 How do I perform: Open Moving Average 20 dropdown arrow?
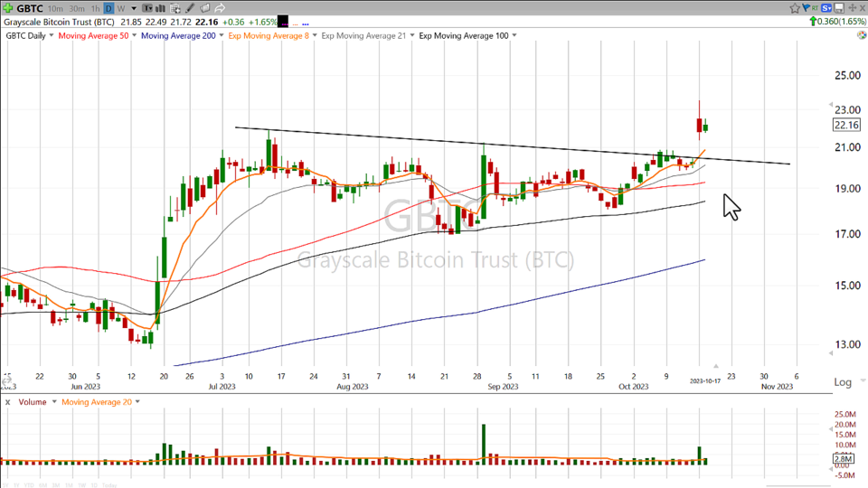137,401
